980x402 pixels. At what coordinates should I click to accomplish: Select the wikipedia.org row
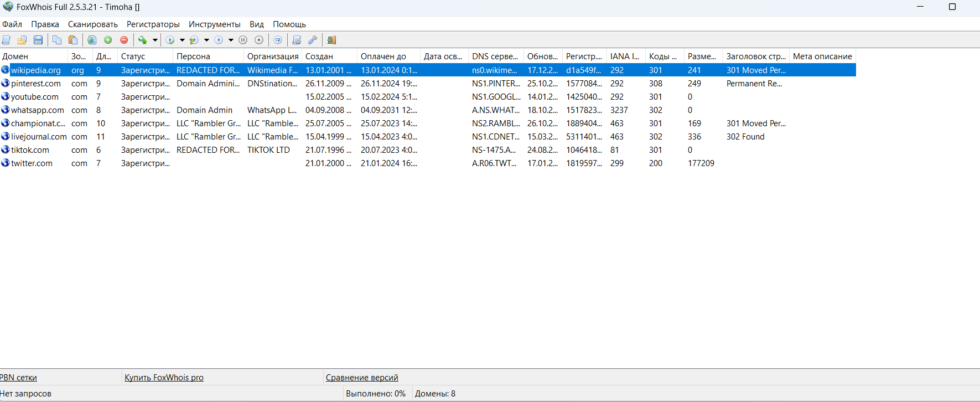click(428, 70)
